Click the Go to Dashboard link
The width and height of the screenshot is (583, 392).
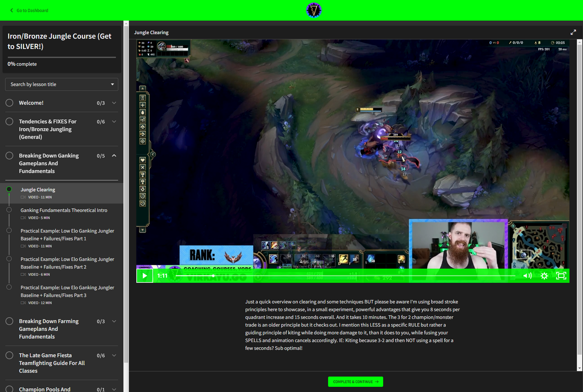32,10
